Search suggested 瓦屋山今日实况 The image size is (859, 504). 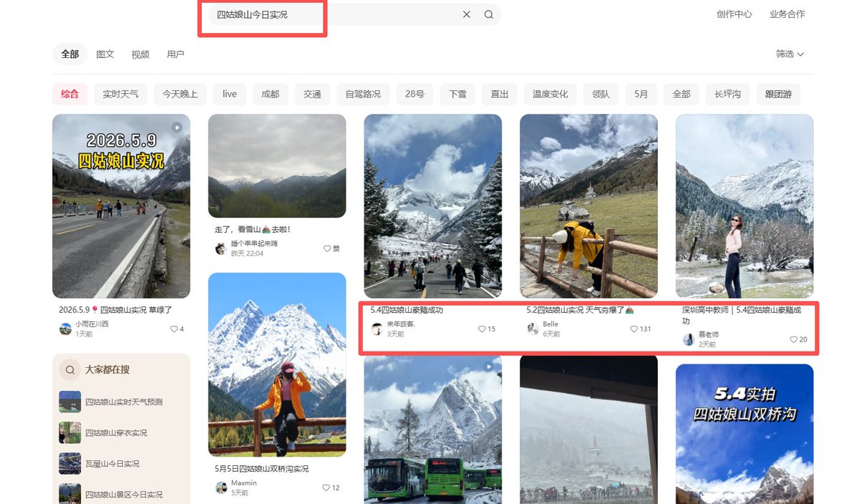click(x=112, y=463)
